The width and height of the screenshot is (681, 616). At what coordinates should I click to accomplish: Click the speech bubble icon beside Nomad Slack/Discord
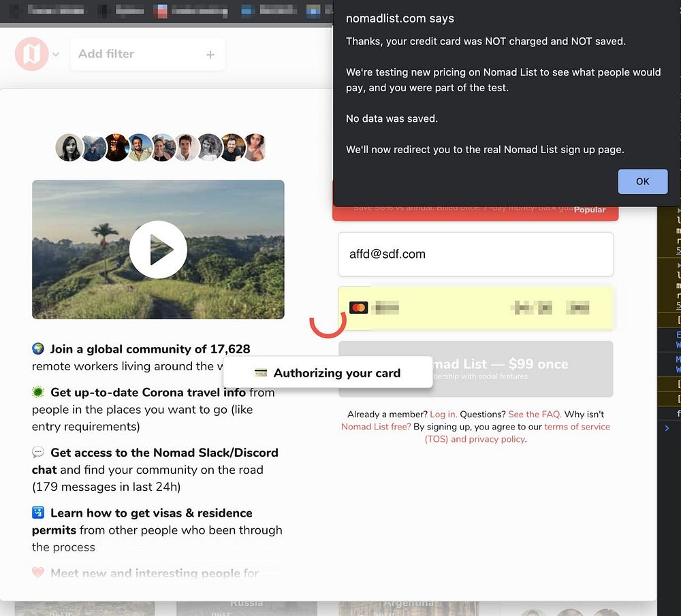38,453
